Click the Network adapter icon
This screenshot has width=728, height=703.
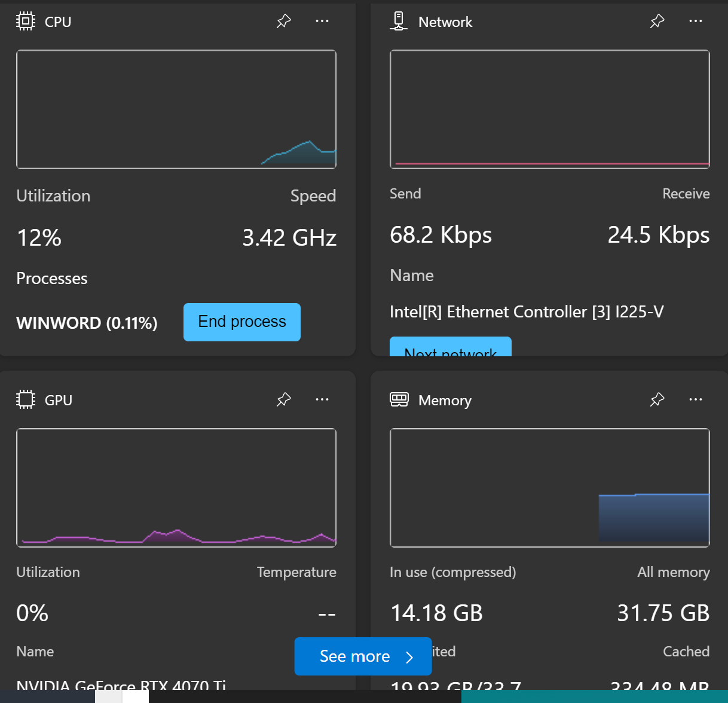[399, 22]
